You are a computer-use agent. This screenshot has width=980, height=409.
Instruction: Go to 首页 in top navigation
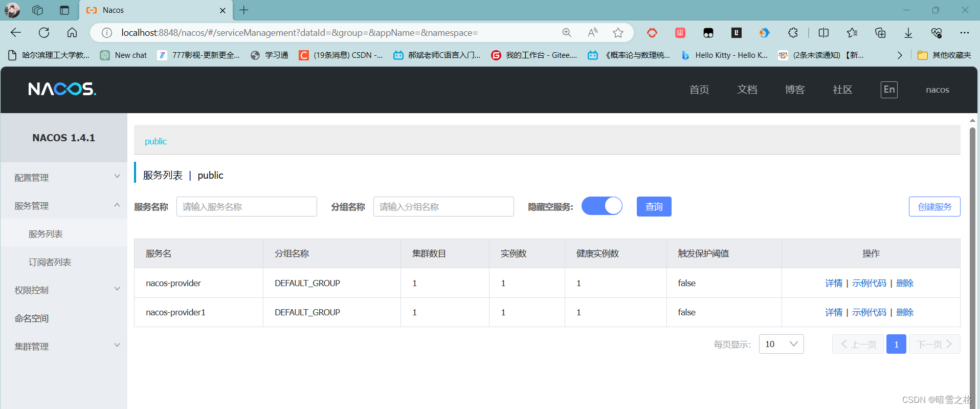699,90
